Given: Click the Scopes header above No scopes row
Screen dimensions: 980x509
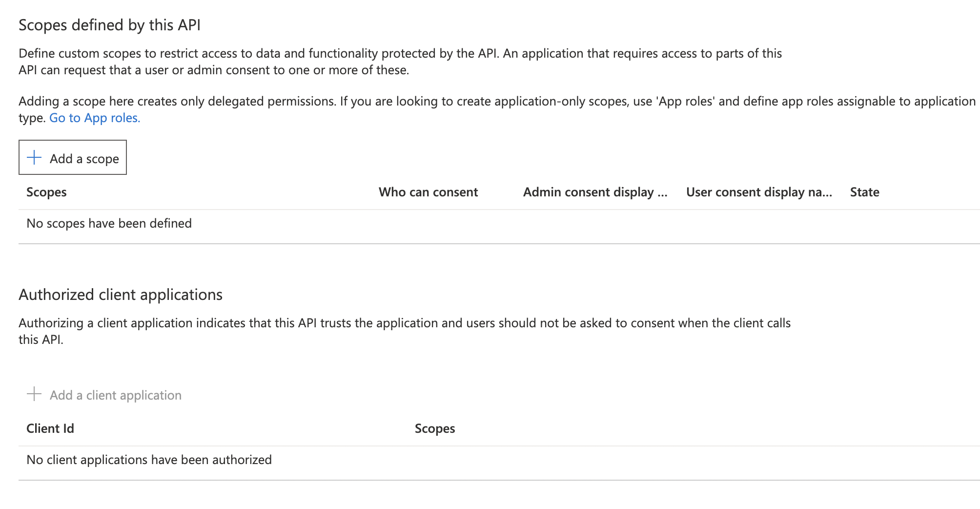Looking at the screenshot, I should coord(46,192).
